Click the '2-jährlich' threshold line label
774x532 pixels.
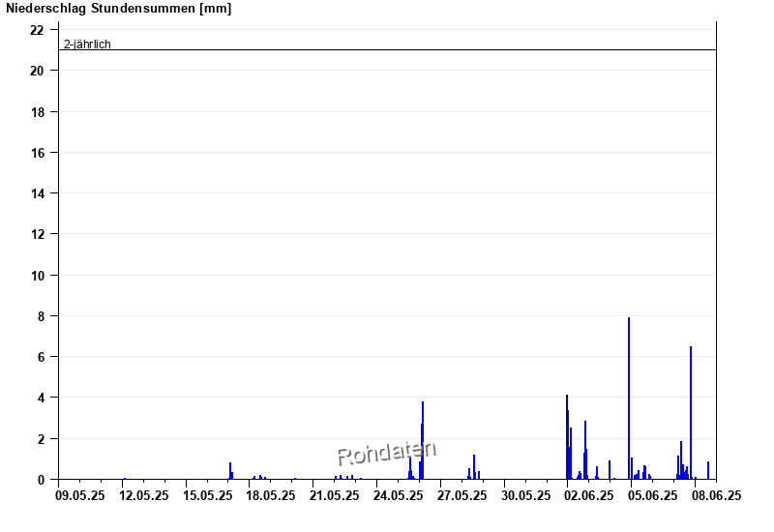pos(87,44)
